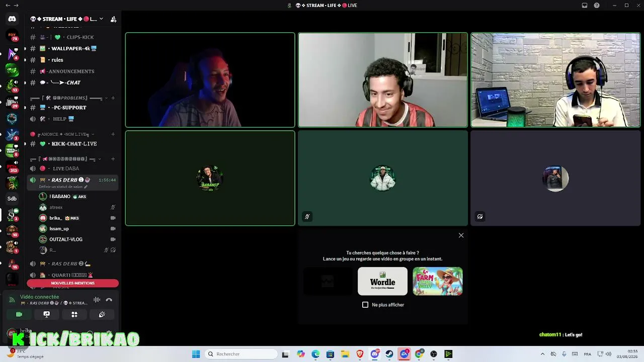This screenshot has height=362, width=644.
Task: Go back with the title bar arrow
Action: click(x=8, y=6)
